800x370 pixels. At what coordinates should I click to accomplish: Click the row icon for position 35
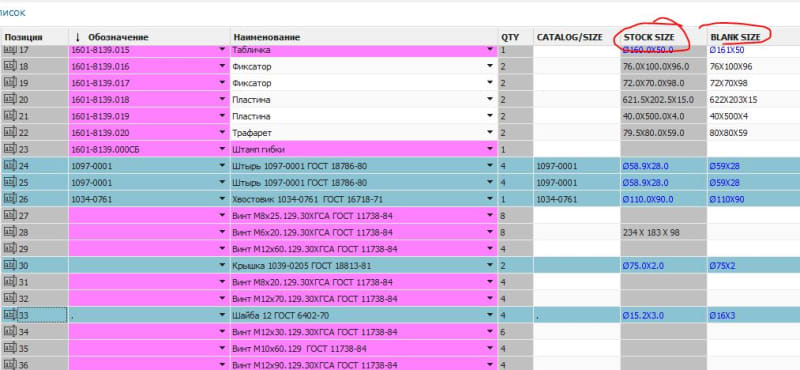coord(10,349)
